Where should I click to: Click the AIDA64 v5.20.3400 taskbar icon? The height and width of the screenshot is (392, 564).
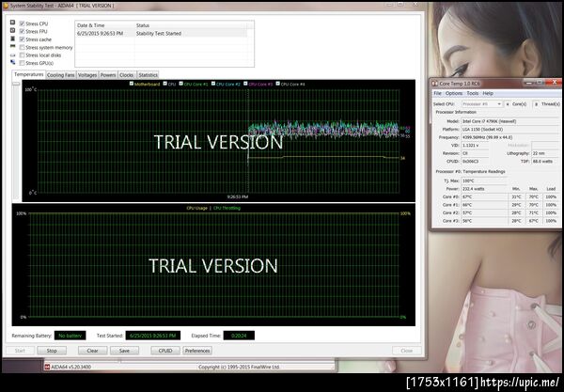[x=47, y=367]
